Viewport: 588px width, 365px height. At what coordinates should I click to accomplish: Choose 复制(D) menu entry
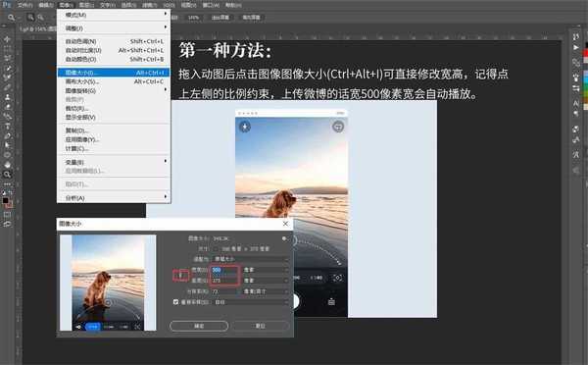pyautogui.click(x=114, y=130)
